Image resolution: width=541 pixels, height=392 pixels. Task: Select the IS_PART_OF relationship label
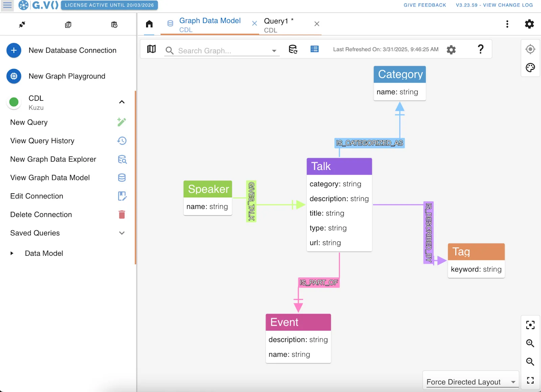point(319,283)
